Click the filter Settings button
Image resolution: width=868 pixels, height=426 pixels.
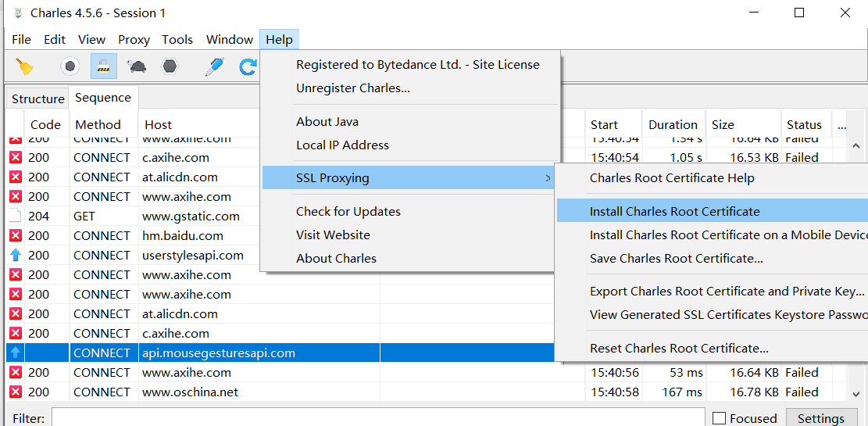coord(820,418)
